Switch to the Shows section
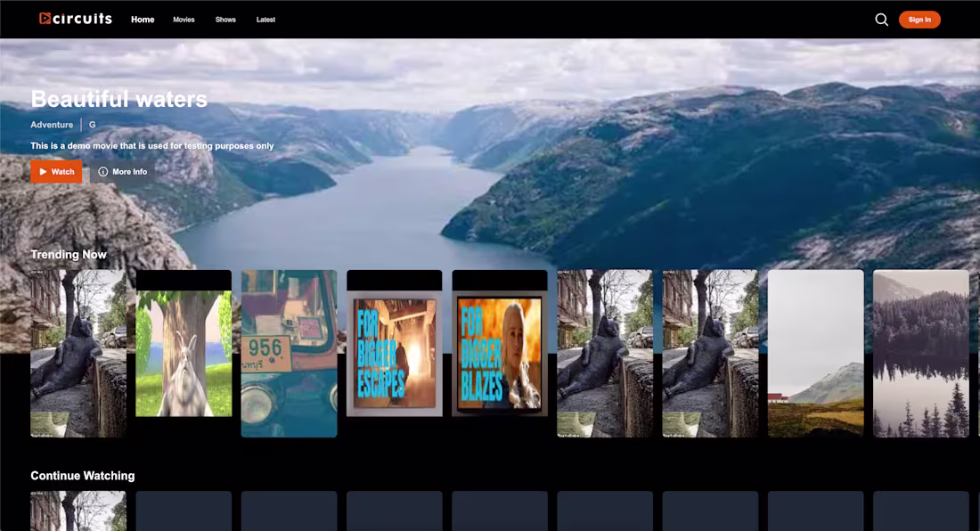 tap(225, 20)
